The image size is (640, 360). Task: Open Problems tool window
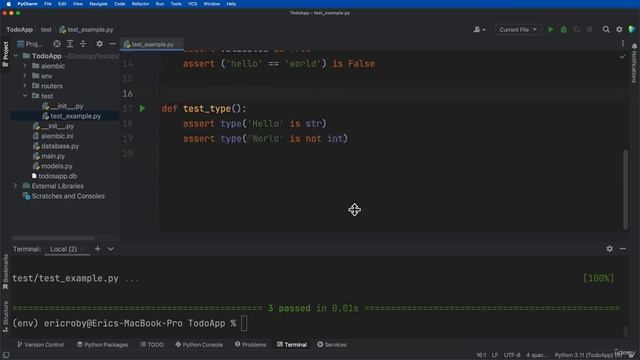click(x=250, y=344)
